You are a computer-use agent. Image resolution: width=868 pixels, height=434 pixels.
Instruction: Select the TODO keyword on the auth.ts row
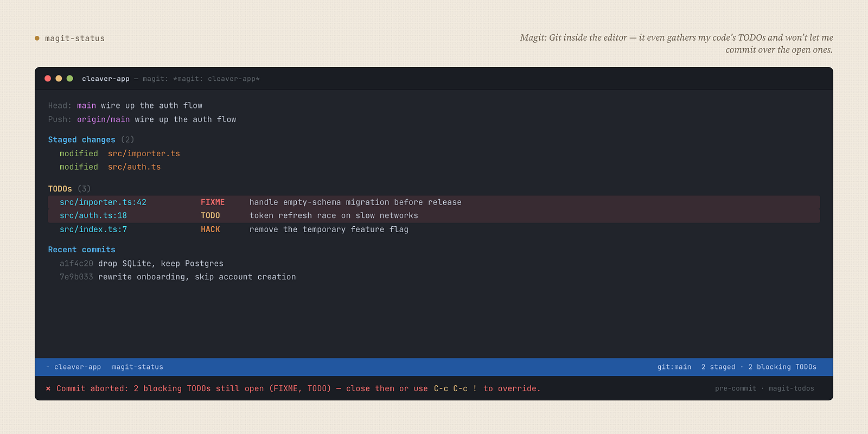(x=210, y=216)
